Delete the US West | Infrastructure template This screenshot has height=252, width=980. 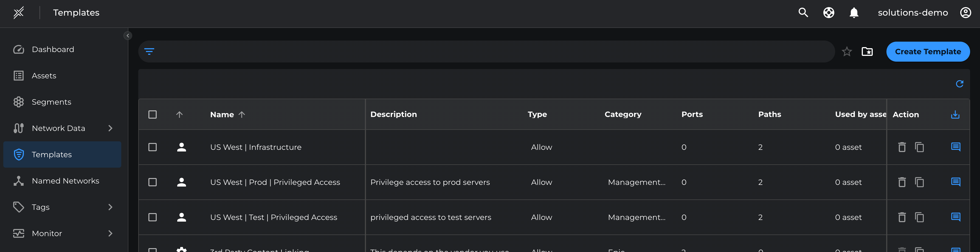(x=902, y=147)
